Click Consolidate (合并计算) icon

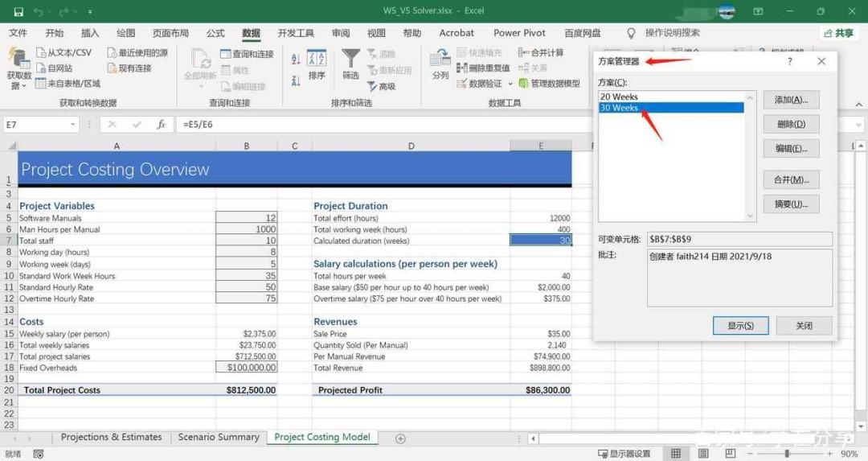tap(524, 52)
